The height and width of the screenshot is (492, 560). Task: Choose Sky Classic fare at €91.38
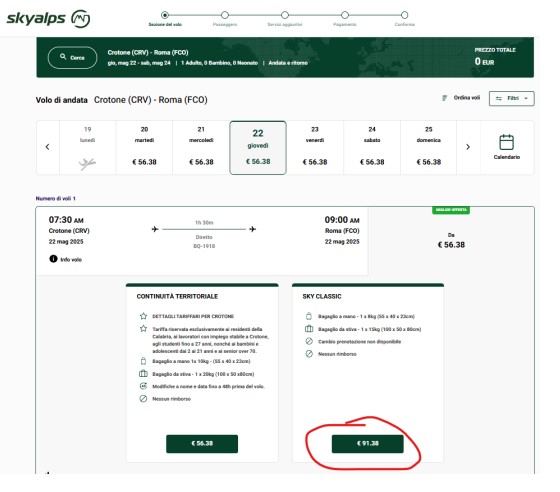[368, 444]
